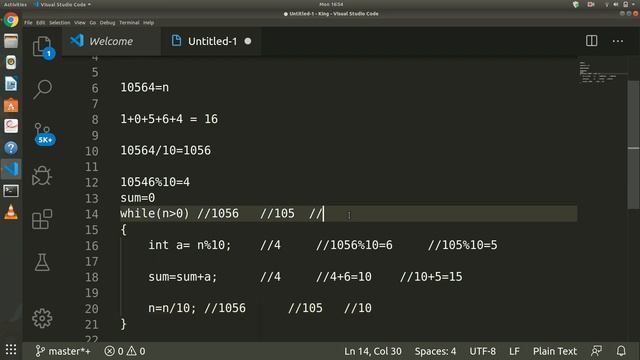Click the editor vertical scrollbar
The width and height of the screenshot is (640, 360).
coord(633,145)
